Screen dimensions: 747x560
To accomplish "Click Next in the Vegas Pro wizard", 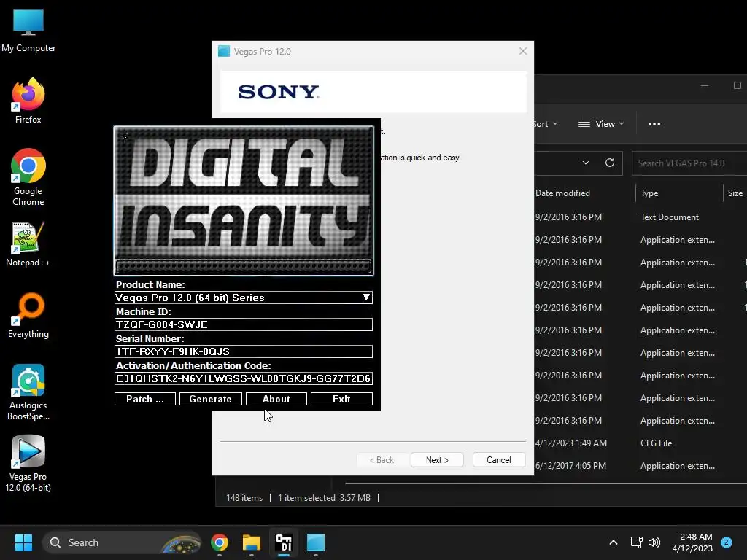I will (438, 460).
